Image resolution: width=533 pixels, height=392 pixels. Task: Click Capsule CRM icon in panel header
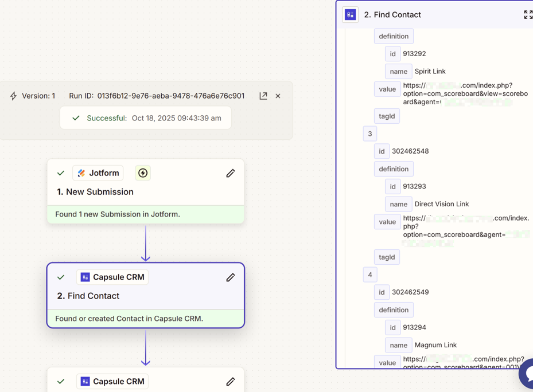tap(351, 15)
